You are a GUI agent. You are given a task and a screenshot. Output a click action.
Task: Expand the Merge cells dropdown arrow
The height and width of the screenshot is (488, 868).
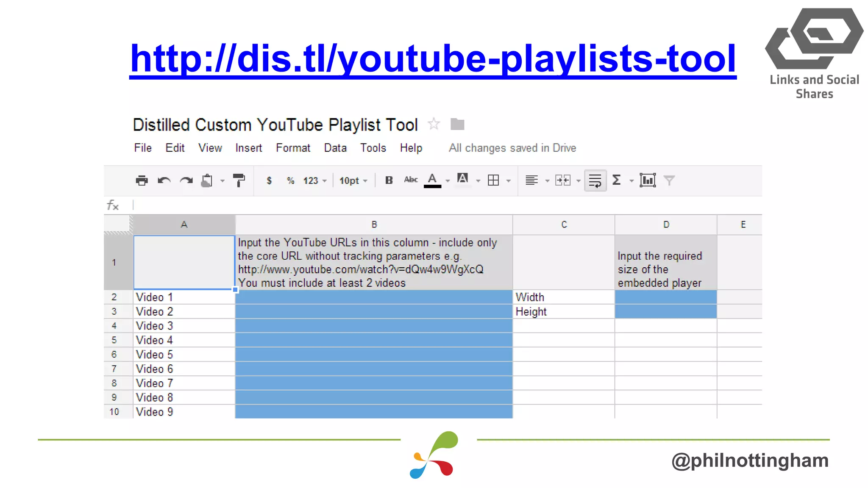[x=579, y=181]
